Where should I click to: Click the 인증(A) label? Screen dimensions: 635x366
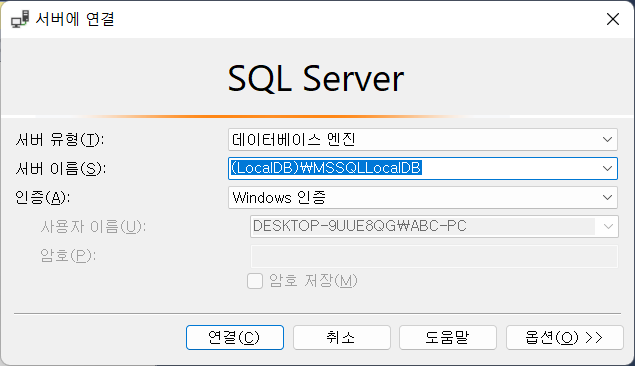43,198
